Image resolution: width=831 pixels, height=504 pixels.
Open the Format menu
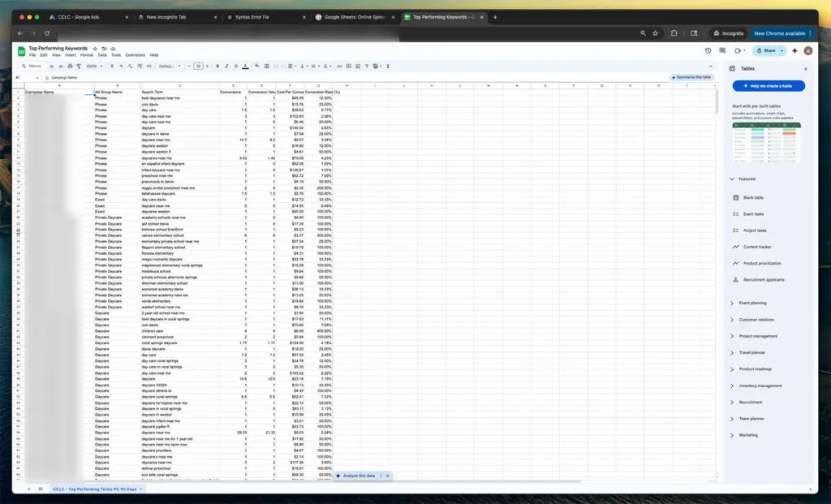(85, 54)
